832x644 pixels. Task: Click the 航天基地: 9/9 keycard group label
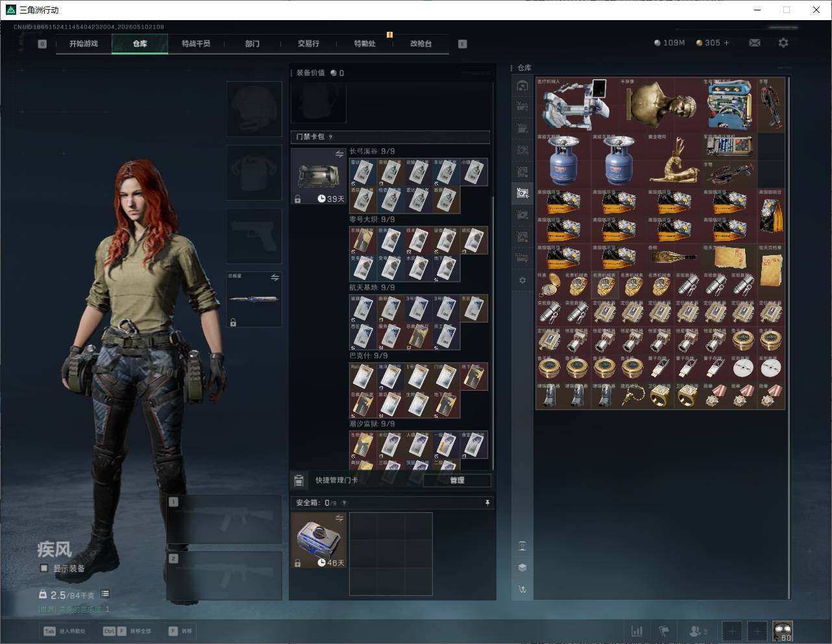[x=372, y=288]
